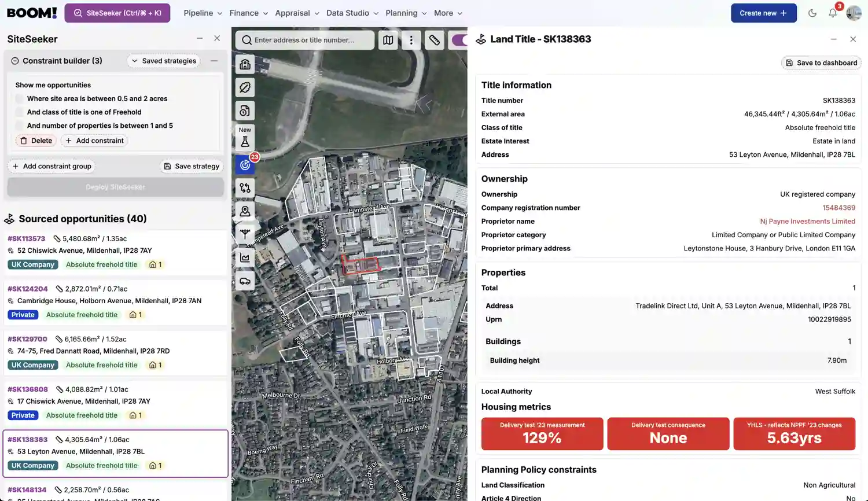Open Nj Payne Investments Limited proprietor link
868x501 pixels.
[807, 221]
